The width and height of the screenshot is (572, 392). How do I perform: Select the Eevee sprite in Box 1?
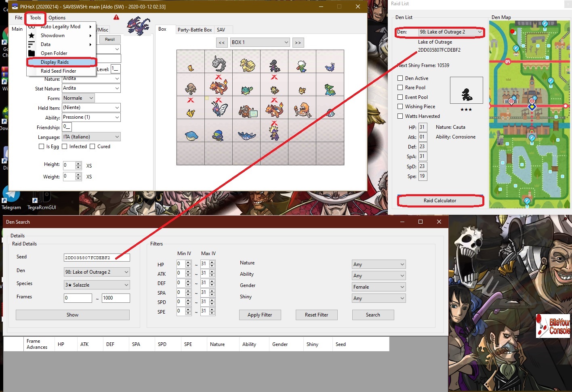click(302, 90)
